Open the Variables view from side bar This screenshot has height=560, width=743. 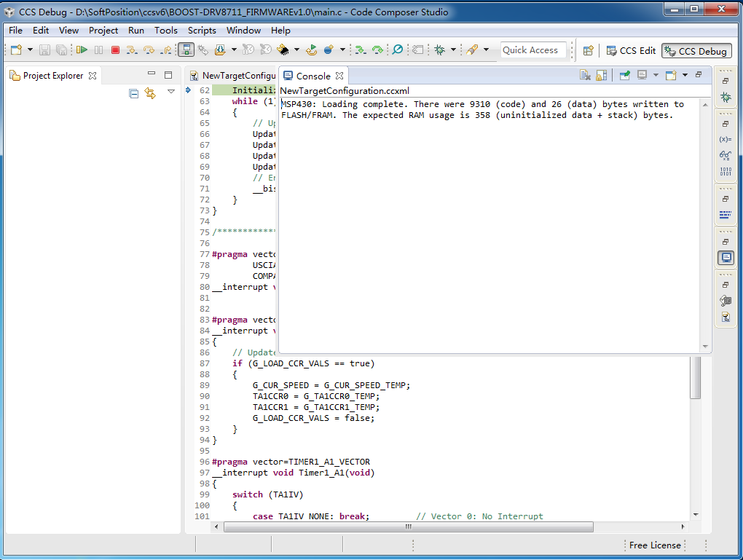[x=725, y=138]
